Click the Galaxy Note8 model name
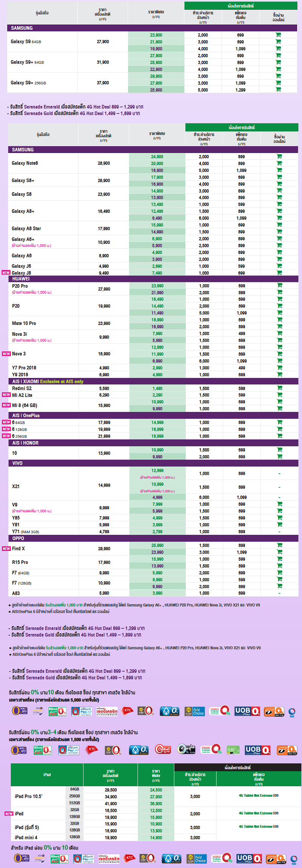302x868 pixels. coord(25,163)
